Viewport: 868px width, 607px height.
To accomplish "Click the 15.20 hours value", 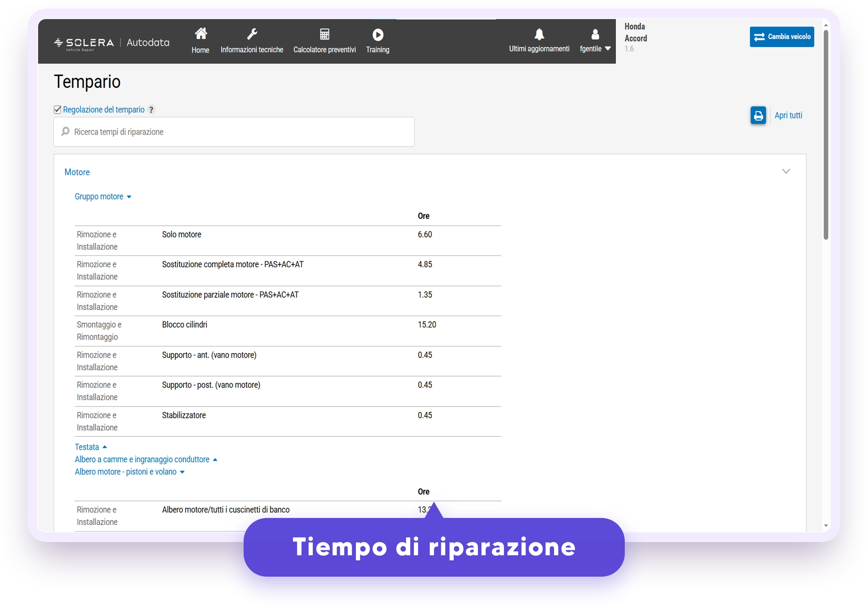I will pos(427,325).
